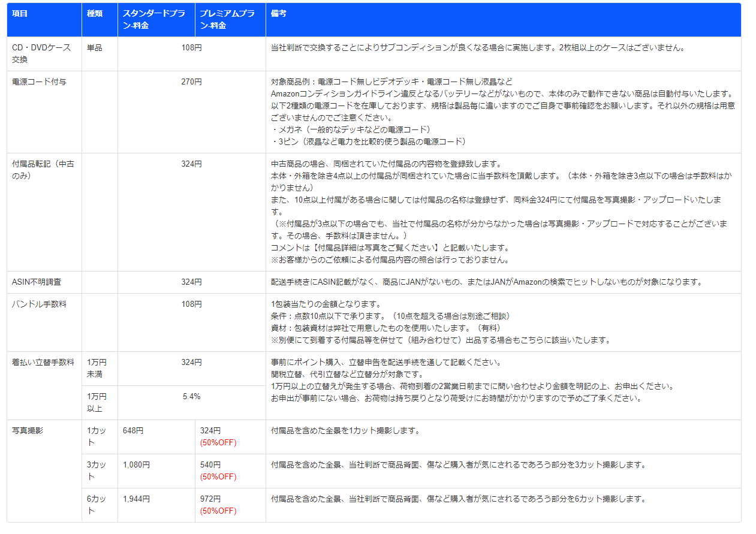
Task: Click the 972円 premium plan price
Action: 210,499
